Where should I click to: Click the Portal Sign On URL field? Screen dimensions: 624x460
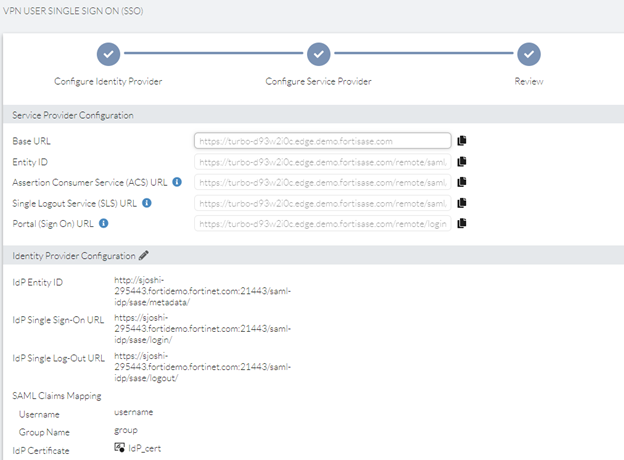pos(323,224)
